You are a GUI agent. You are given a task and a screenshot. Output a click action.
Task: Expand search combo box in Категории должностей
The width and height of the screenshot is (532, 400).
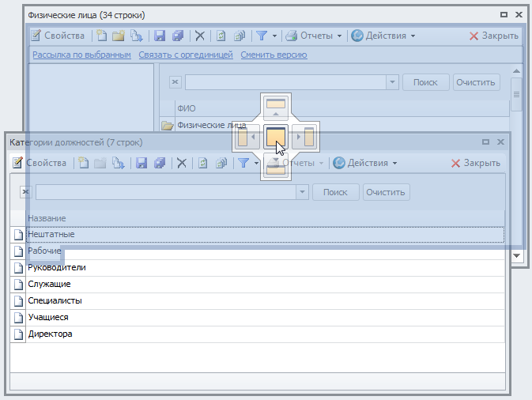302,192
